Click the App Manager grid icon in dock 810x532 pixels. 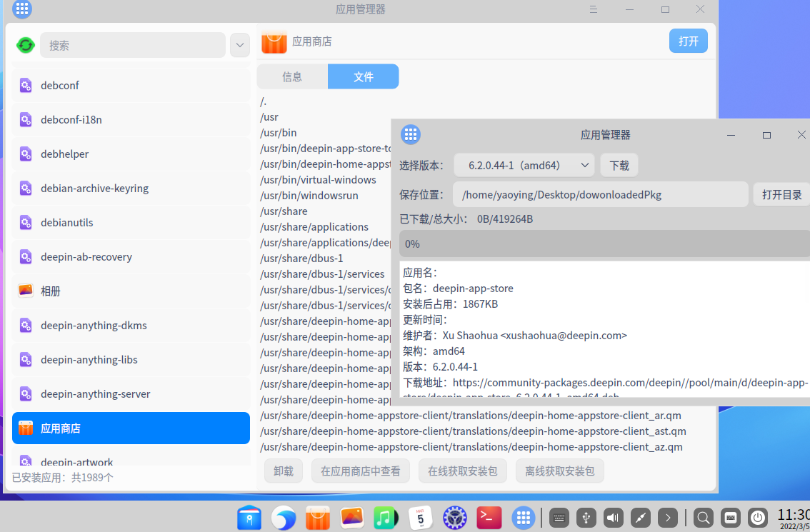(524, 518)
